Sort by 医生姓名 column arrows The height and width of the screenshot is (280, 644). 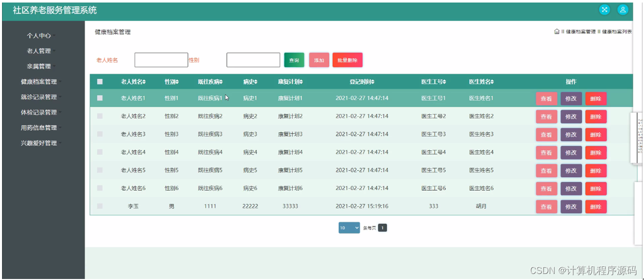click(492, 82)
